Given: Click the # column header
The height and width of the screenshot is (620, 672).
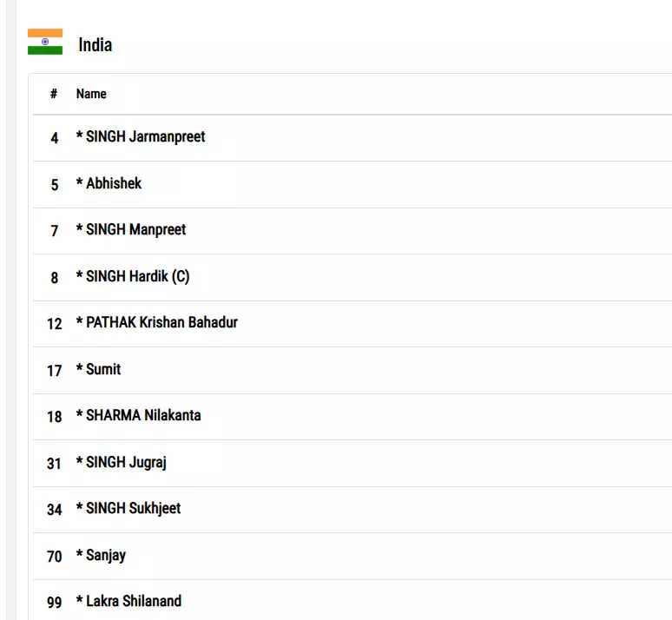Looking at the screenshot, I should [x=54, y=94].
